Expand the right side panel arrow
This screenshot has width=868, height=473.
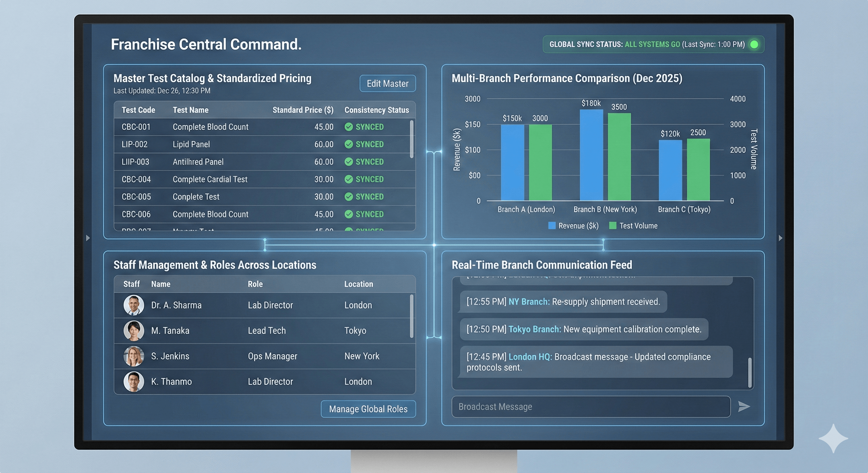pos(781,238)
